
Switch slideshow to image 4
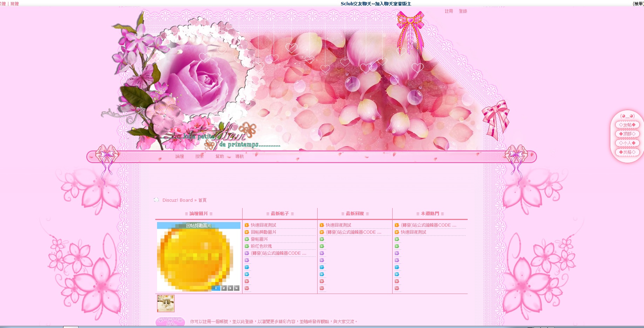[x=237, y=288]
